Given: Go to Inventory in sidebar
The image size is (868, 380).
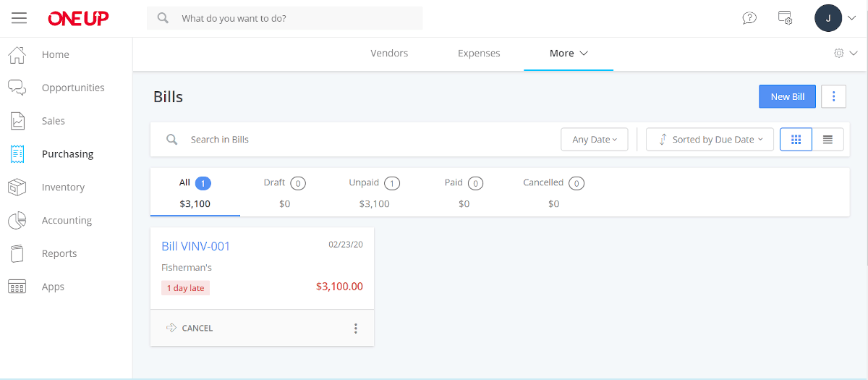Looking at the screenshot, I should (x=64, y=187).
